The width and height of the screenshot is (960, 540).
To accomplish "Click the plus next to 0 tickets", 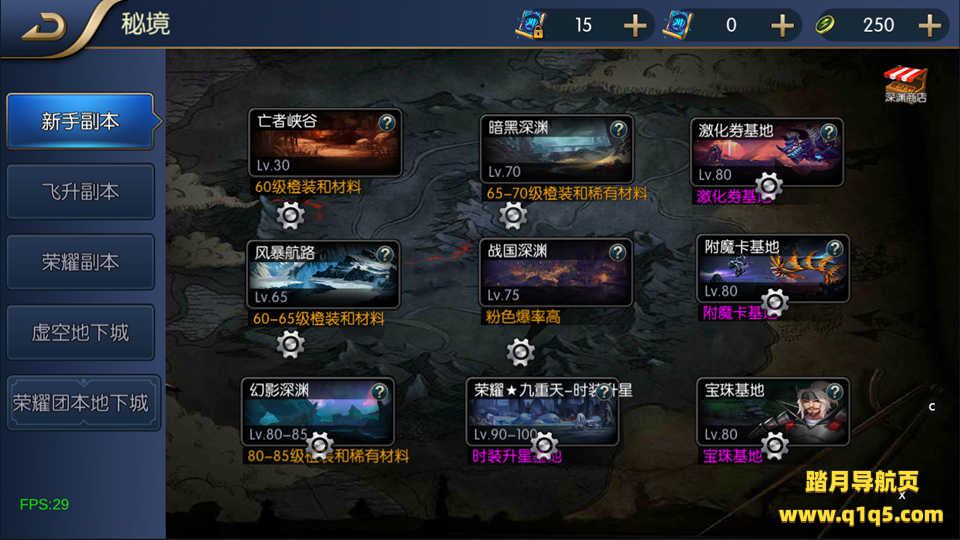I will pos(782,25).
